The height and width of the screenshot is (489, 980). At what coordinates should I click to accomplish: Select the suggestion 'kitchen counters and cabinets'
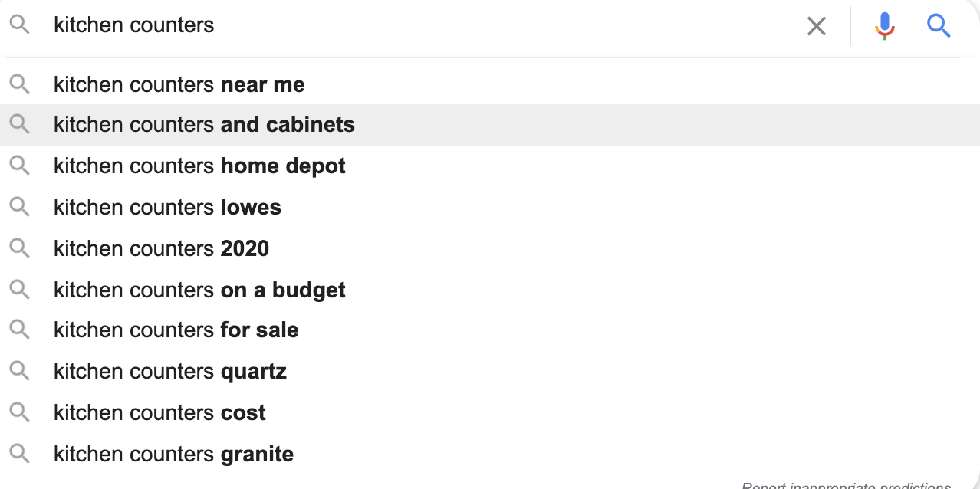pyautogui.click(x=203, y=123)
